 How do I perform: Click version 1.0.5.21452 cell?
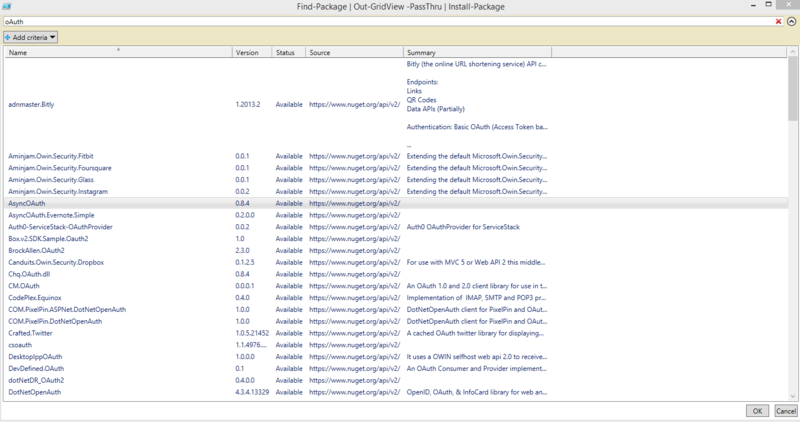pyautogui.click(x=252, y=333)
